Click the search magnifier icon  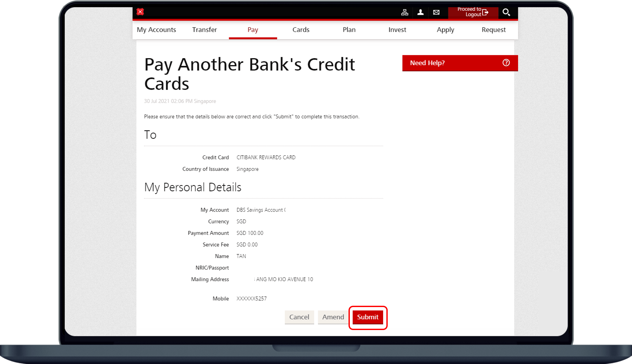pos(506,12)
